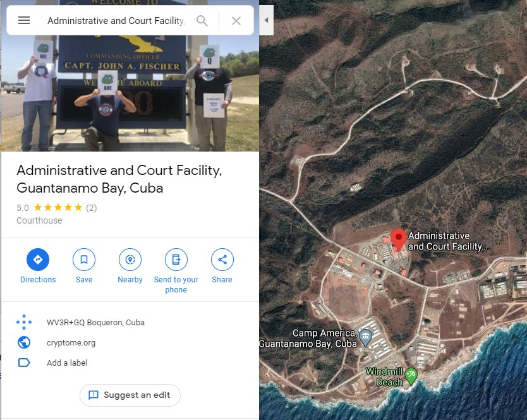Click the search magnifier icon
The height and width of the screenshot is (420, 527).
tap(202, 20)
